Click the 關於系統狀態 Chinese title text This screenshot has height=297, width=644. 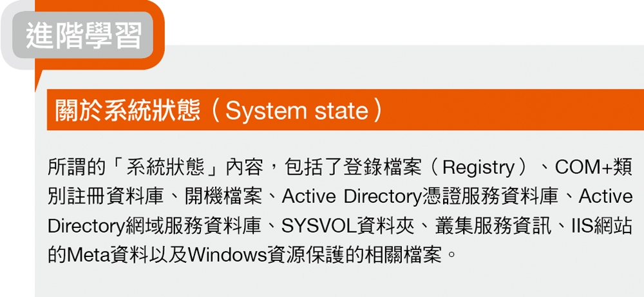coord(128,111)
